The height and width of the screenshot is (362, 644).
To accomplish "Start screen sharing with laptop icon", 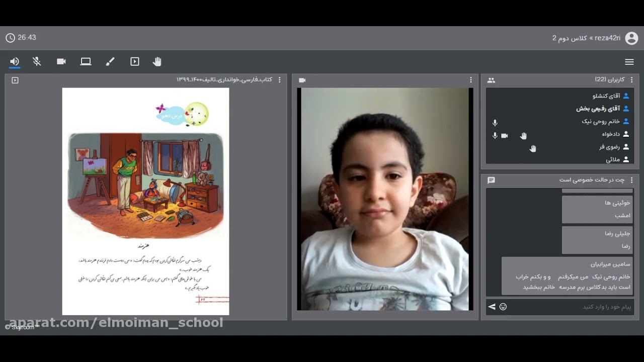I will coord(86,61).
